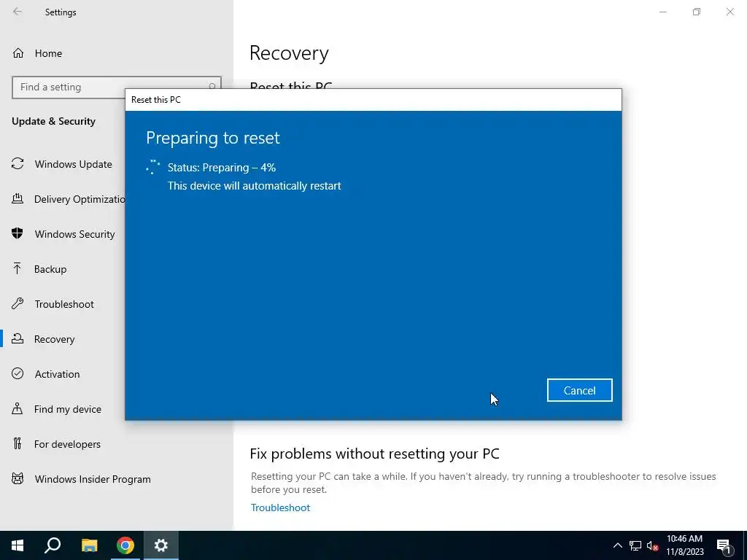747x560 pixels.
Task: Click the Status: Preparing – 4% text
Action: coord(222,168)
